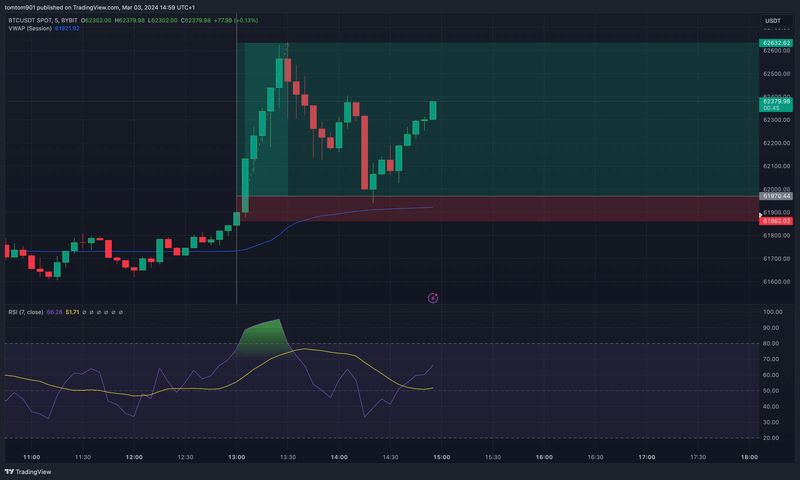Image resolution: width=800 pixels, height=480 pixels.
Task: Click the 12:30 time axis label
Action: [x=185, y=457]
